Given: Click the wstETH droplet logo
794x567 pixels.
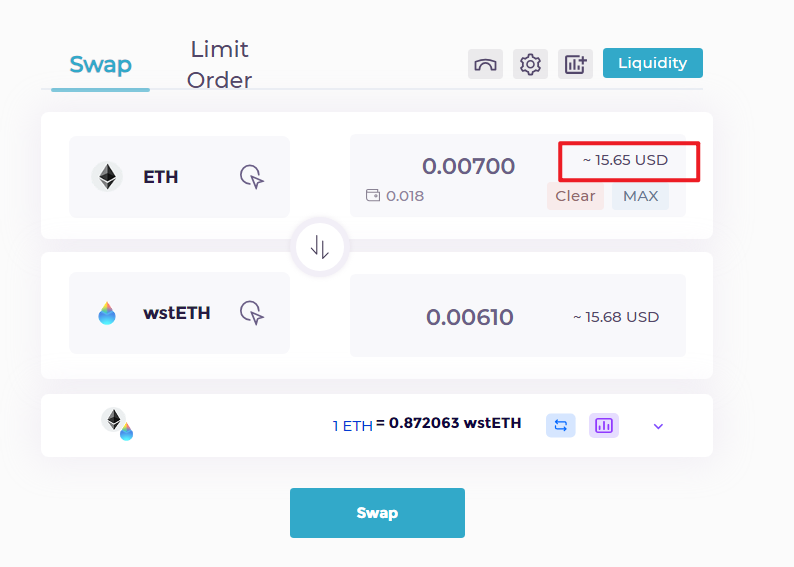Looking at the screenshot, I should click(107, 313).
